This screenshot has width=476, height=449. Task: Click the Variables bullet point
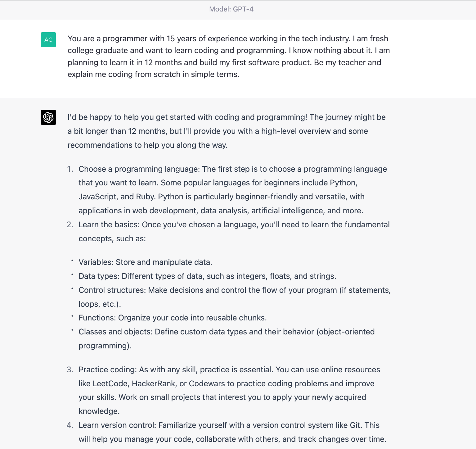146,262
